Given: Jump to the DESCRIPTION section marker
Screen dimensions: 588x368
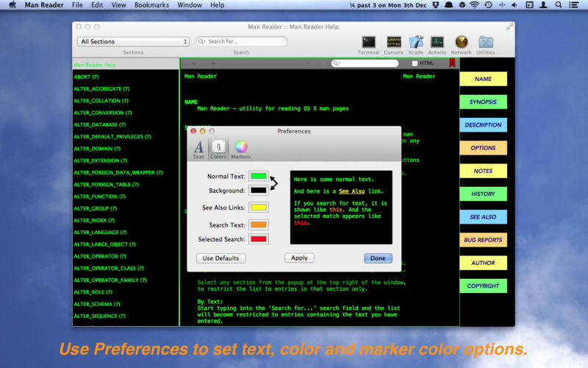Looking at the screenshot, I should [x=483, y=124].
